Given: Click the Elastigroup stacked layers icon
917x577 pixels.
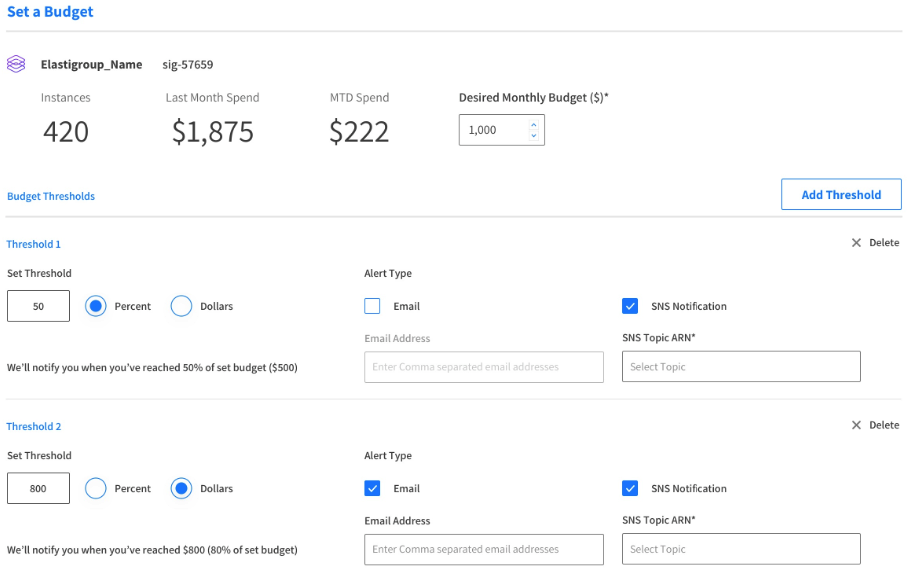Looking at the screenshot, I should 16,64.
